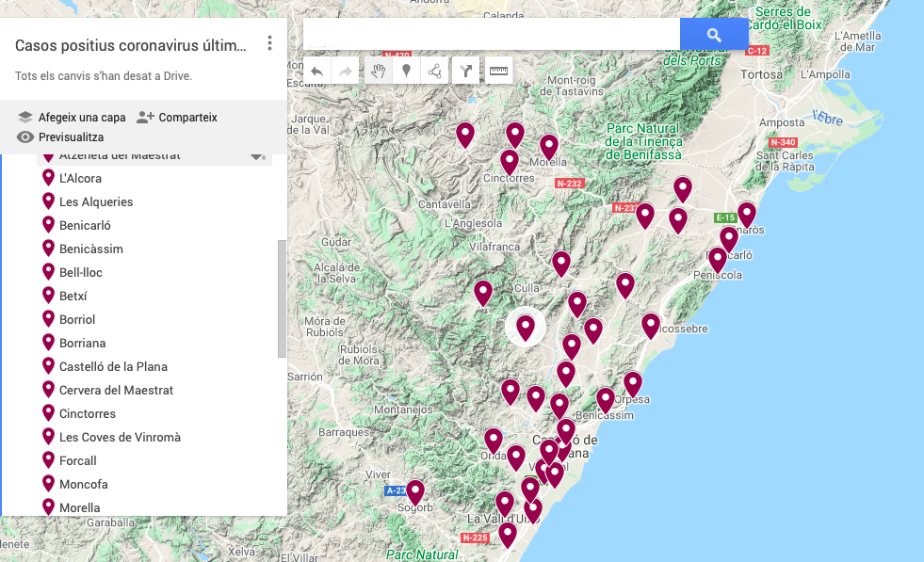Select the add marker tool

tap(406, 71)
